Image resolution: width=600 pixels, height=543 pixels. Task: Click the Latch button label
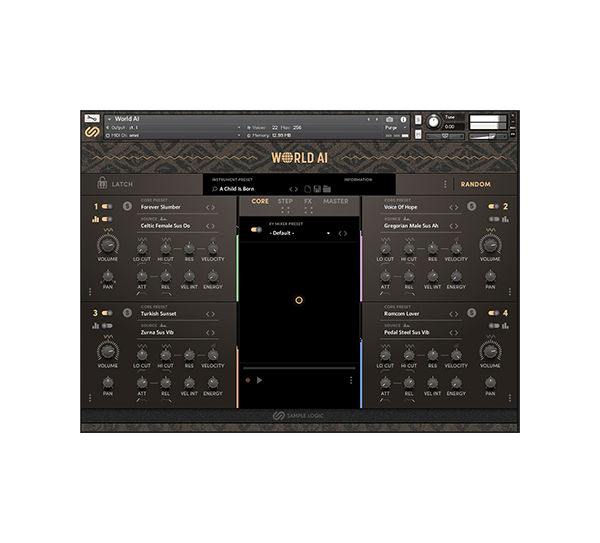[x=122, y=184]
